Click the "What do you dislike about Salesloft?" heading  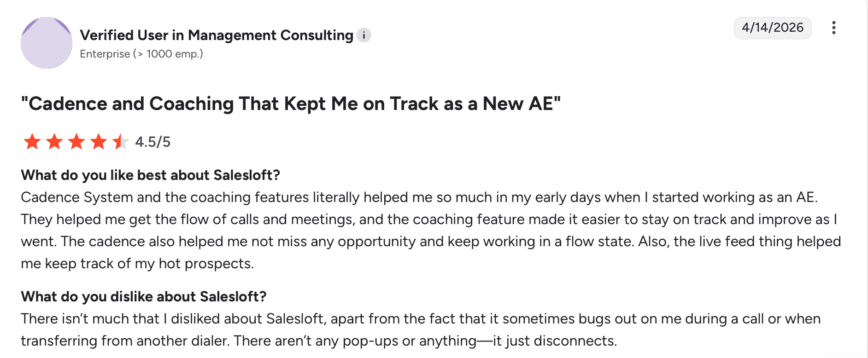tap(144, 296)
